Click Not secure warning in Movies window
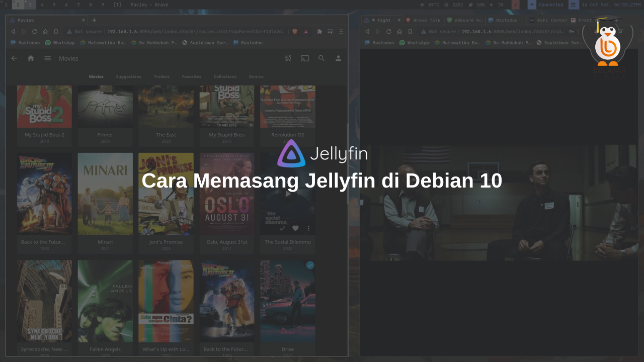 coord(85,31)
